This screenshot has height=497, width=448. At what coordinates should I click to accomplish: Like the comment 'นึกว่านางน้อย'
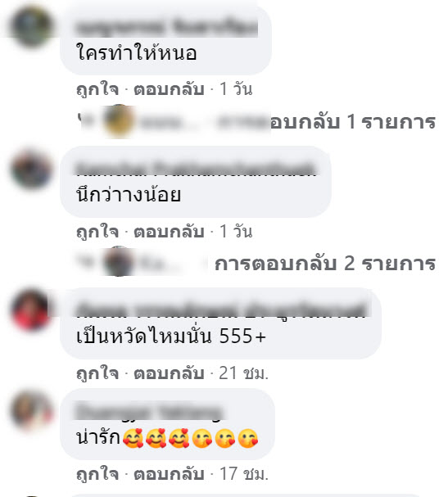tap(97, 231)
